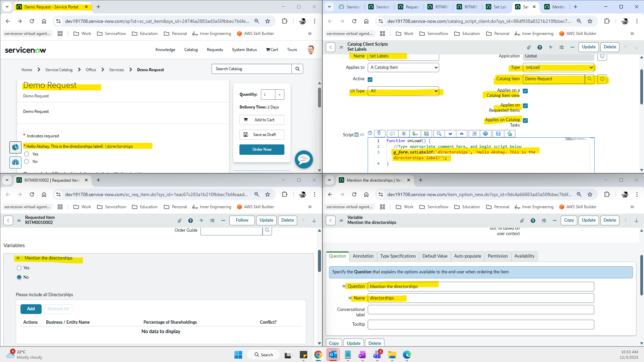Select Yes radio in Service Portal form
This screenshot has width=644, height=362.
[27, 154]
